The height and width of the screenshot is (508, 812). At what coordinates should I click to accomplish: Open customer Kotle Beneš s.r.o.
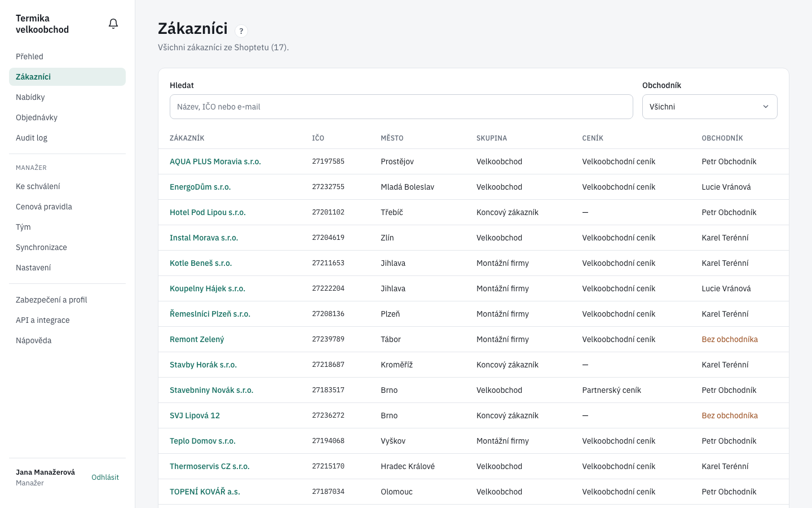201,263
